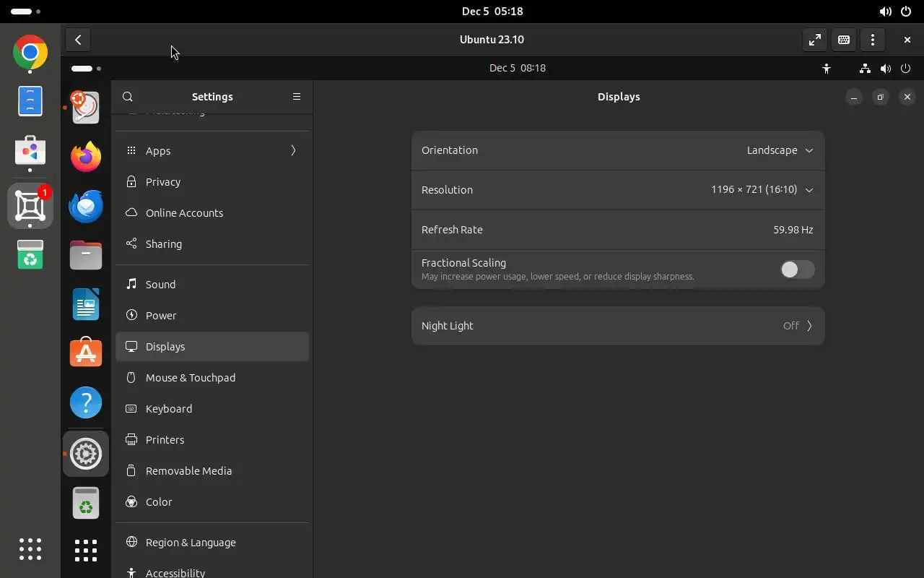
Task: Select Displays sidebar entry
Action: [x=212, y=347]
